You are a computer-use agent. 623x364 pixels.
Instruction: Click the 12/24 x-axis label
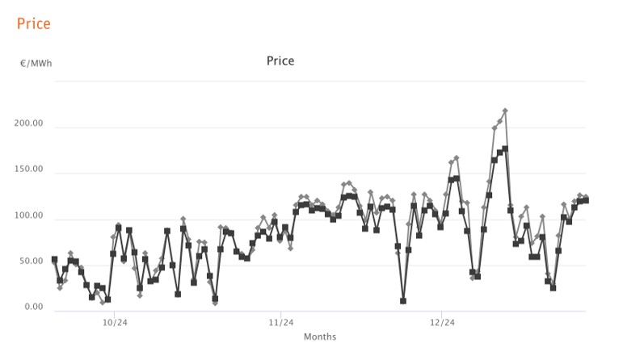(442, 322)
